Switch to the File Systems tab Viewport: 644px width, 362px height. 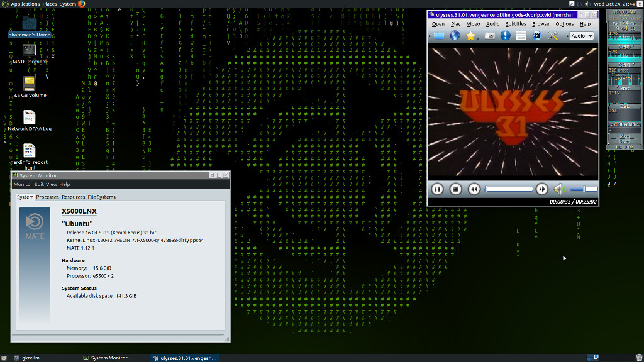101,197
